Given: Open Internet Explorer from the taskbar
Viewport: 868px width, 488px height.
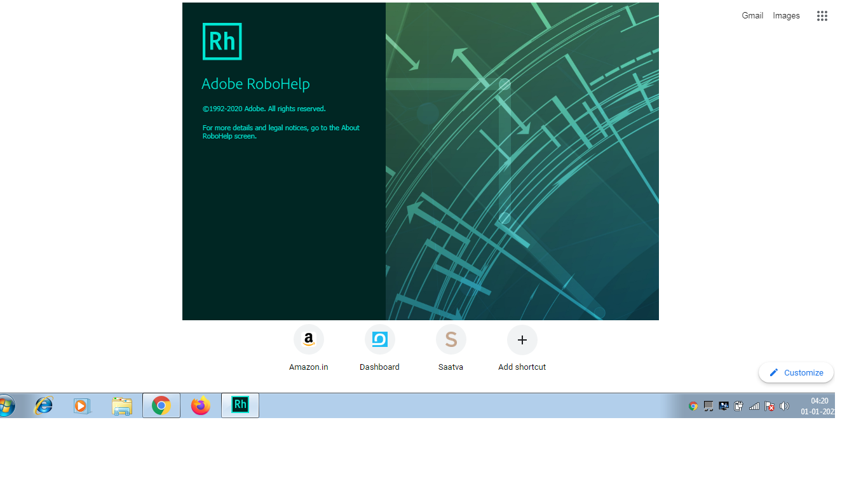Looking at the screenshot, I should 43,405.
